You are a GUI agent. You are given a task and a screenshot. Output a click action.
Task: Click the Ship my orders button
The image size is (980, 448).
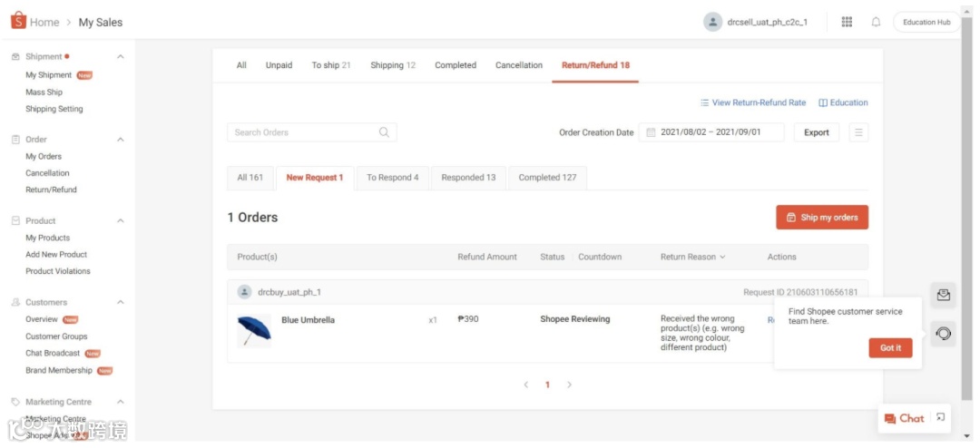click(x=822, y=218)
